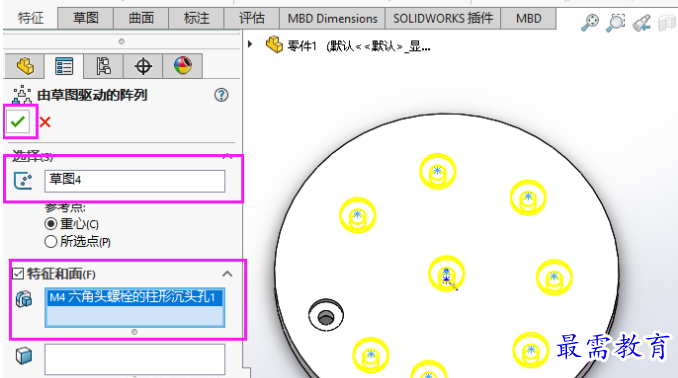Image resolution: width=678 pixels, height=378 pixels.
Task: Toggle the 特征和面(F) checkbox
Action: (x=18, y=273)
